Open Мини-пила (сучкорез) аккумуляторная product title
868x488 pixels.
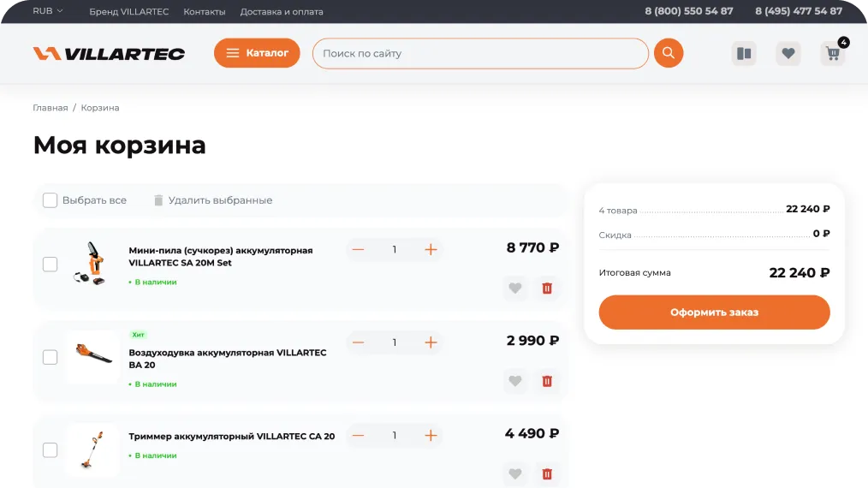click(221, 257)
